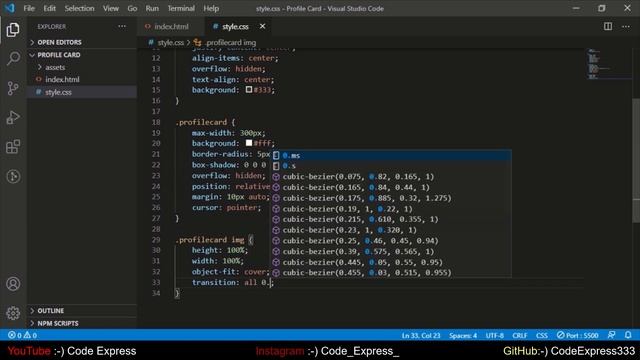Click the Port : 5500 Live Server status

click(x=578, y=335)
